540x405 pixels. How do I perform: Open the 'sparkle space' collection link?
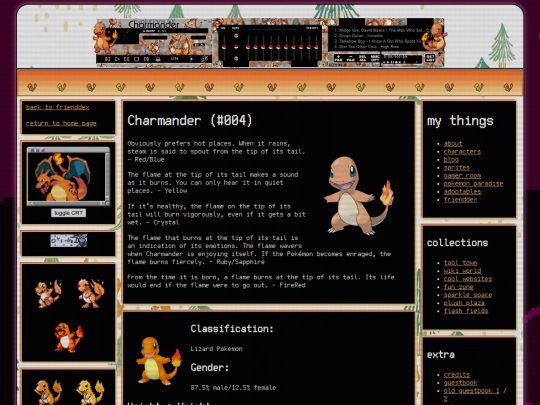[468, 295]
